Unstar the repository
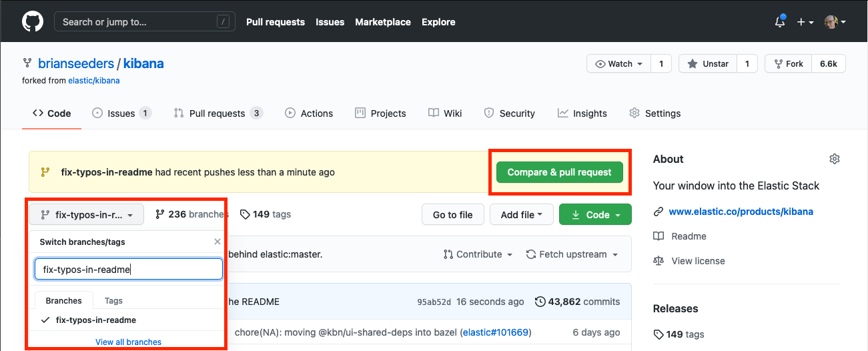Viewport: 868px width, 351px height. (x=708, y=64)
